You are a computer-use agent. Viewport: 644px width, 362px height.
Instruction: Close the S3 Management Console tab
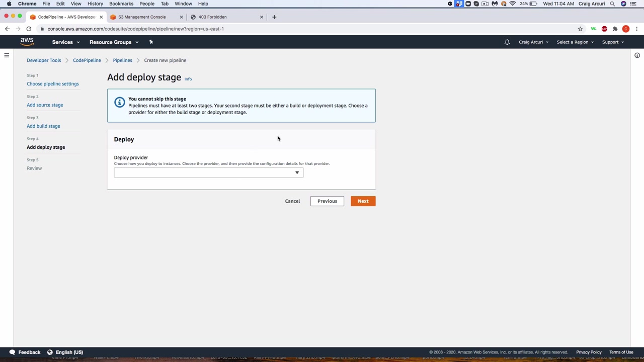(181, 17)
